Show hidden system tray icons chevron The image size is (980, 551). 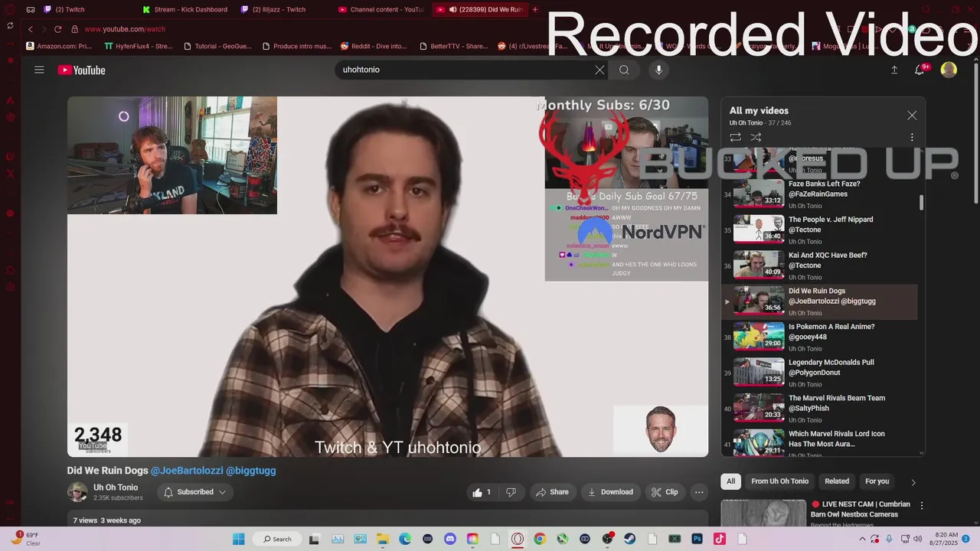tap(863, 539)
